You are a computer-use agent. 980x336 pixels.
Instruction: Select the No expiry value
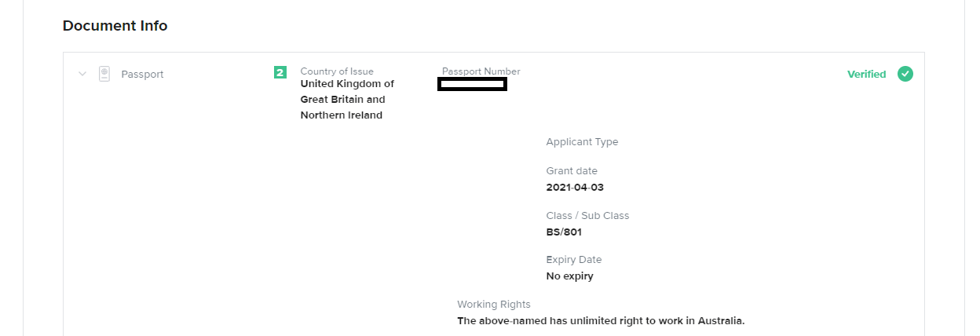[570, 276]
